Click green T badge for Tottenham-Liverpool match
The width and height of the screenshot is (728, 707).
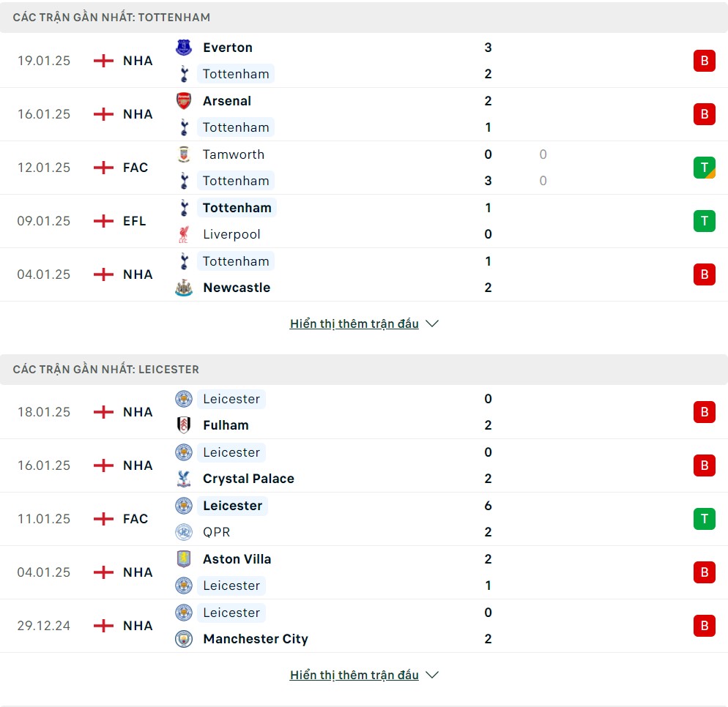pos(705,221)
